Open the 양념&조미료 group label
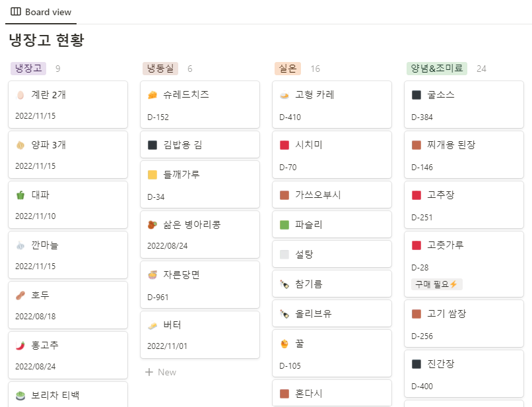This screenshot has width=532, height=407. click(x=437, y=68)
